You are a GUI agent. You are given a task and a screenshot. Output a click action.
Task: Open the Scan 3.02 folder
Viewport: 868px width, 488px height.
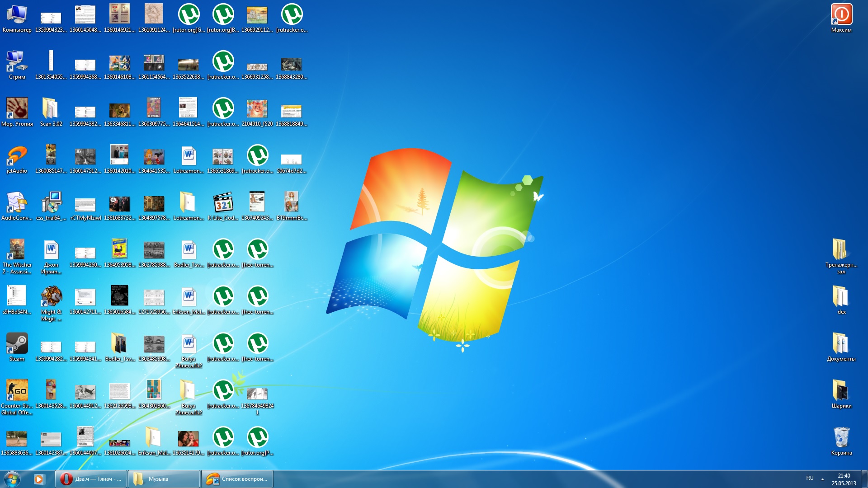[x=51, y=112]
